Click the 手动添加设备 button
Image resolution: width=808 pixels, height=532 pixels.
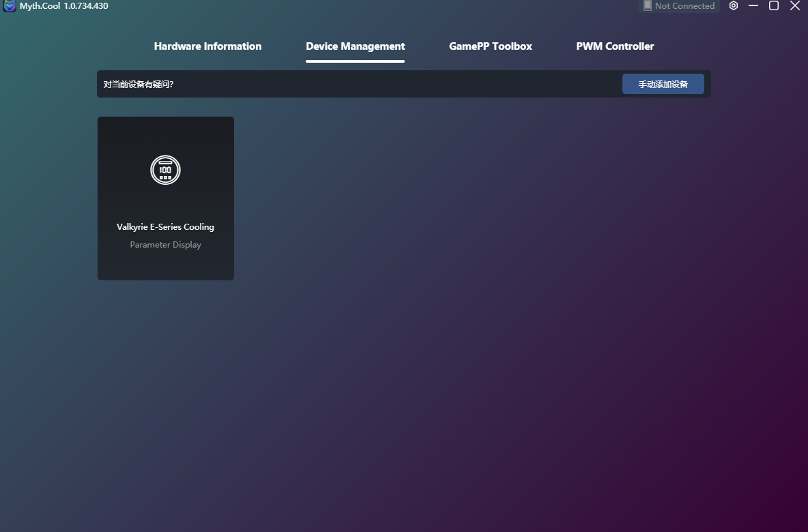click(x=663, y=84)
